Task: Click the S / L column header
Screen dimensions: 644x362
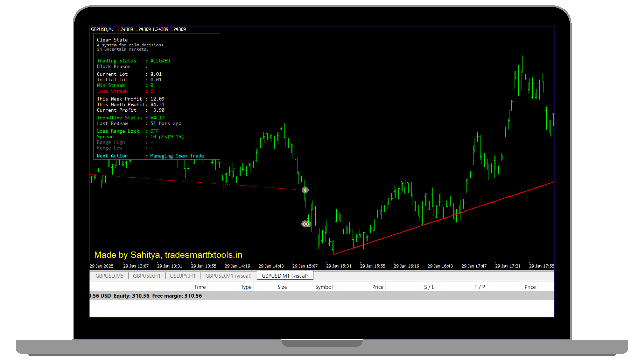Action: (x=429, y=287)
